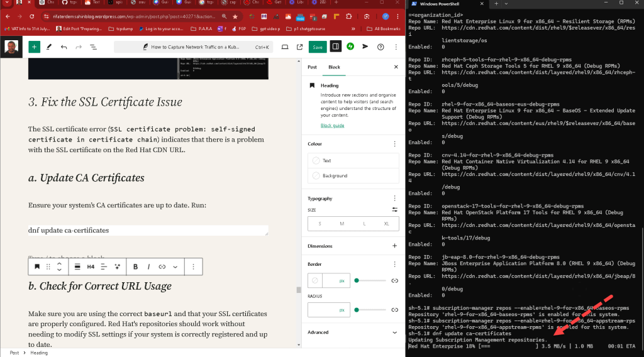The width and height of the screenshot is (644, 357).
Task: Open text alignment option in block toolbar
Action: (104, 266)
